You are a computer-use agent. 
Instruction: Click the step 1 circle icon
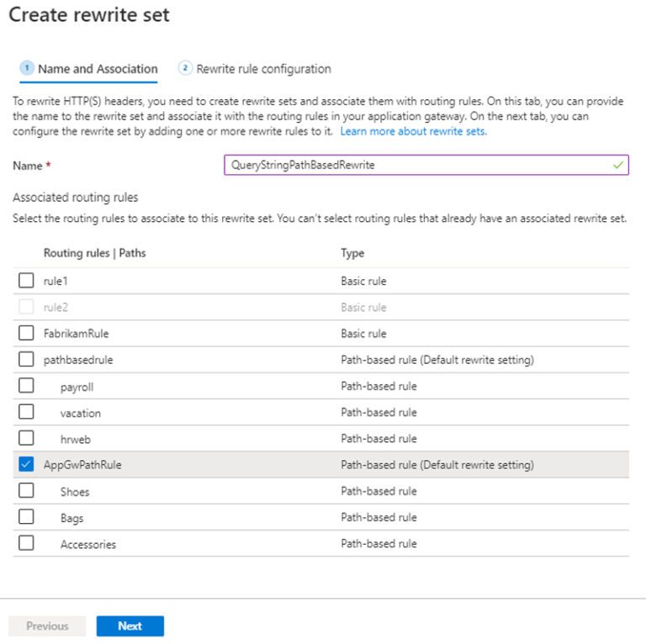[x=27, y=67]
